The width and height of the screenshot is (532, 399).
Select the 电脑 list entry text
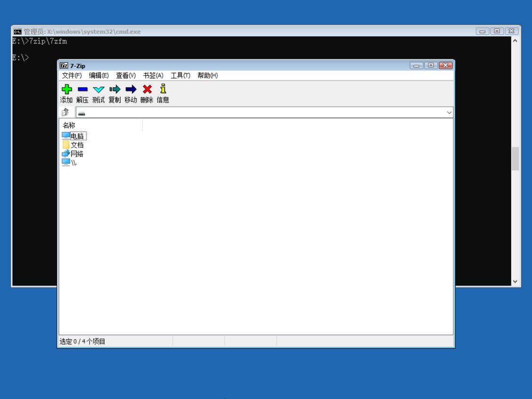(x=77, y=136)
